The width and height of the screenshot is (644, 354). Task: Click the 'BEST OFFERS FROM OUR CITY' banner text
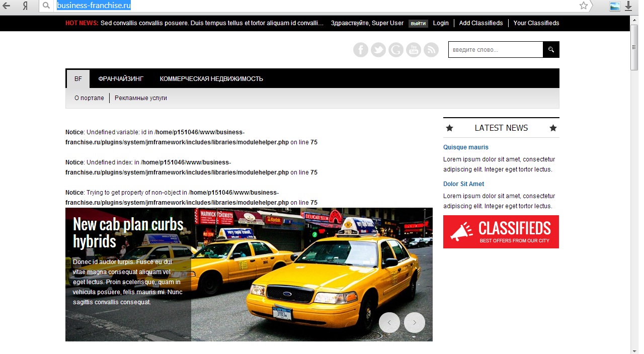point(515,241)
